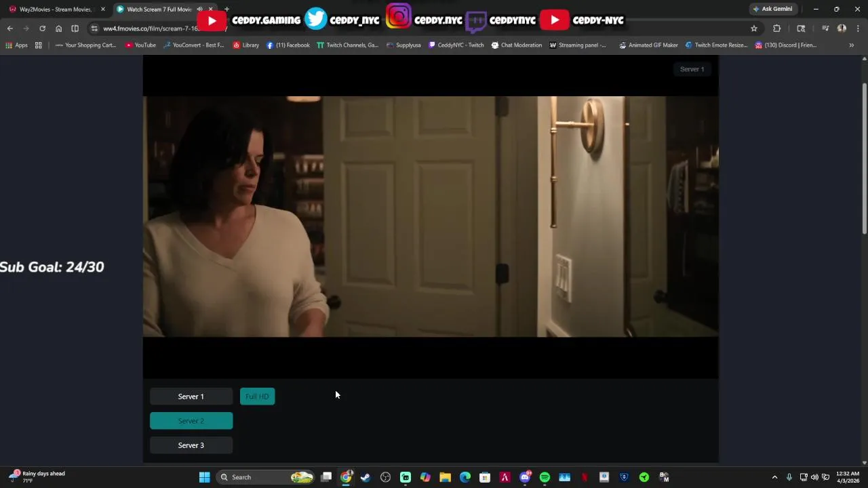Viewport: 868px width, 488px height.
Task: Mute audio on the Scream 7 tab
Action: point(199,9)
